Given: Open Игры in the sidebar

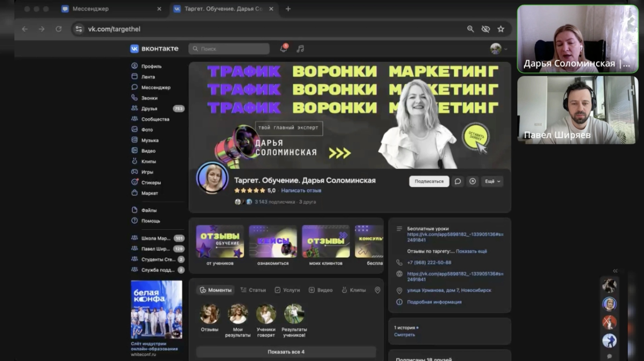Looking at the screenshot, I should 142,172.
